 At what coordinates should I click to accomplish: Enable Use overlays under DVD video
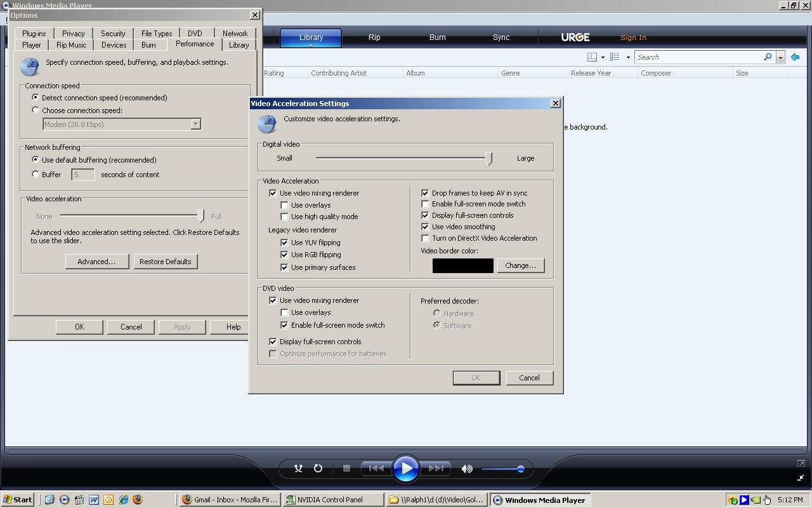coord(284,312)
